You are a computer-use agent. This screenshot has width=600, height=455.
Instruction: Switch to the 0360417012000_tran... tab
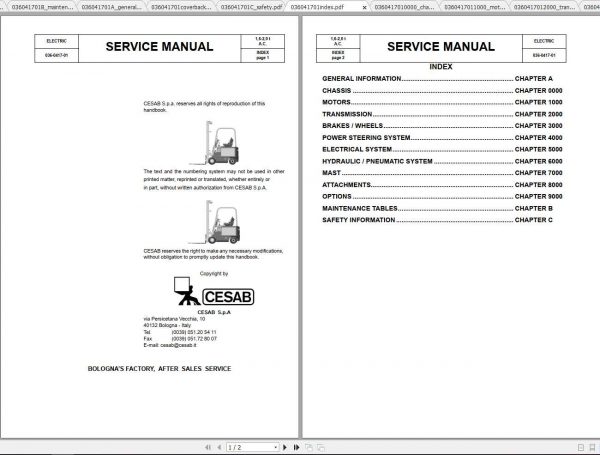(545, 7)
